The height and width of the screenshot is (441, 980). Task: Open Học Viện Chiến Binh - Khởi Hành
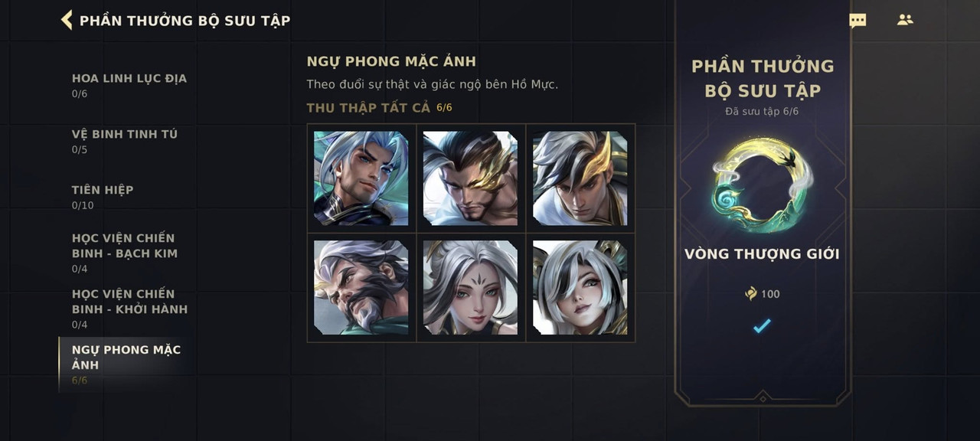pos(129,309)
